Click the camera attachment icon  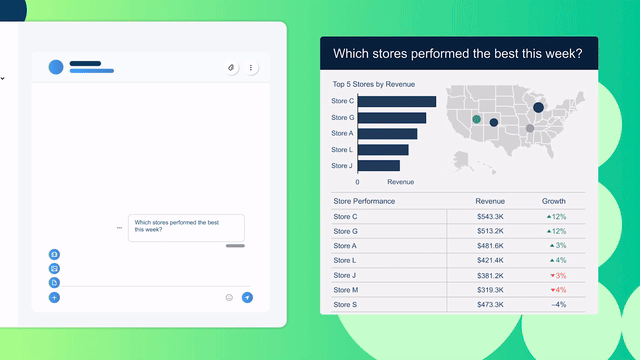[54, 255]
